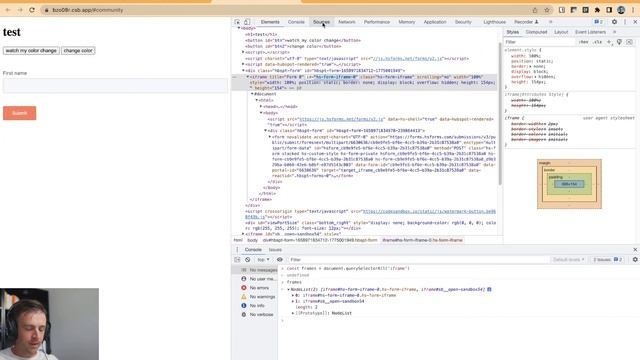Screen dimensions: 640x360
Task: Expand the head node inside the iframe
Action: pyautogui.click(x=261, y=107)
